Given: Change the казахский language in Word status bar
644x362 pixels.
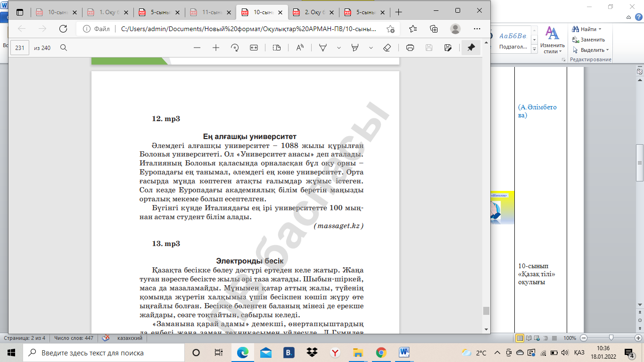Looking at the screenshot, I should 129,338.
